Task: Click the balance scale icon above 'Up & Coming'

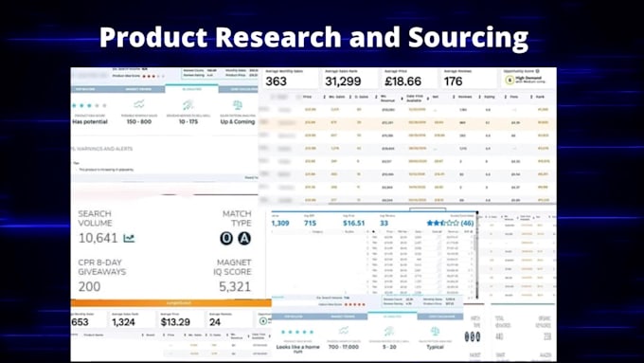Action: point(238,104)
